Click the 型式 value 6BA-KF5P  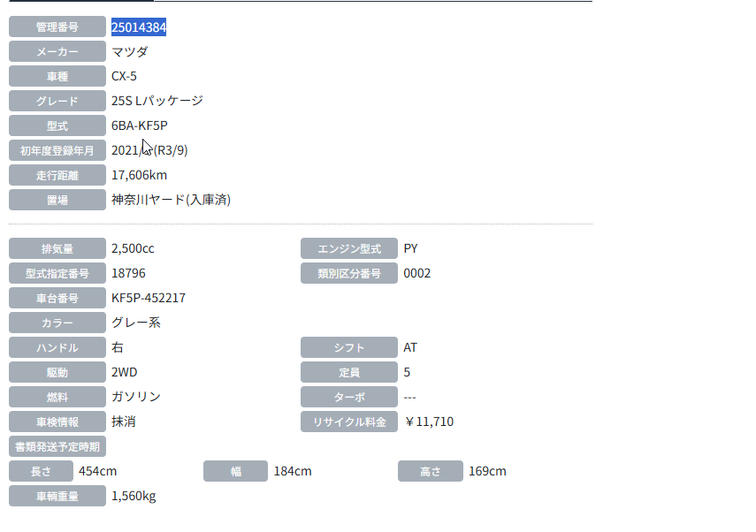[x=139, y=125]
